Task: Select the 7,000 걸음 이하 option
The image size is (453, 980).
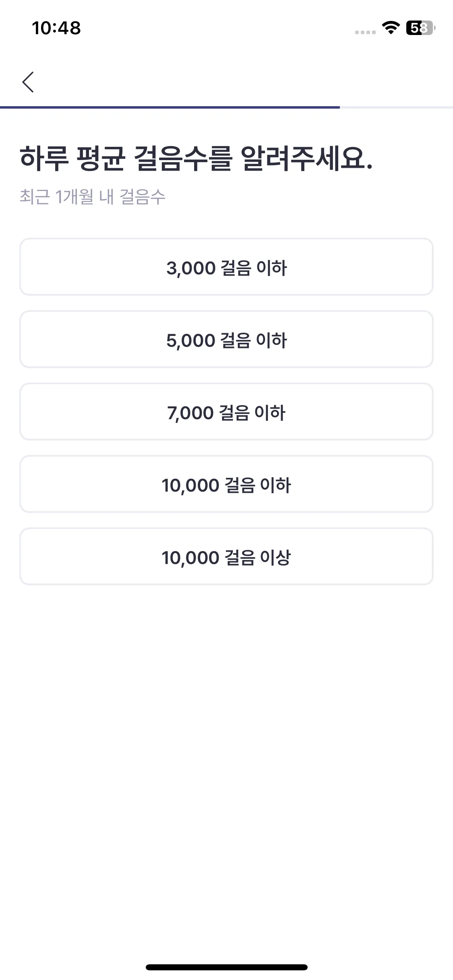Action: click(x=226, y=412)
